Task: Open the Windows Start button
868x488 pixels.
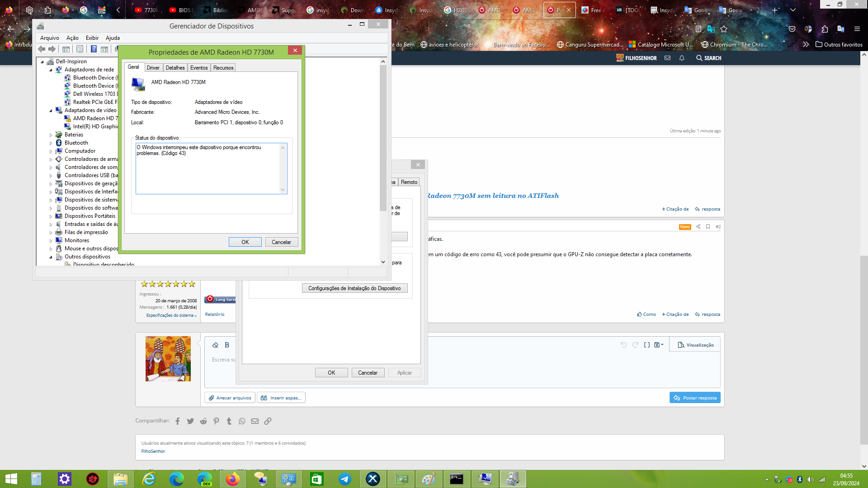Action: [x=11, y=479]
